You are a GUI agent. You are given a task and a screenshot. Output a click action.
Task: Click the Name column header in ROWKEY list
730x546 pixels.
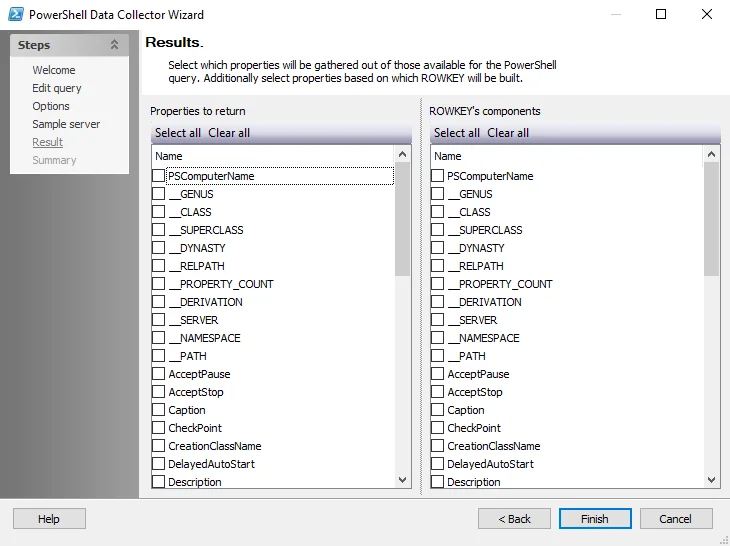pos(567,156)
